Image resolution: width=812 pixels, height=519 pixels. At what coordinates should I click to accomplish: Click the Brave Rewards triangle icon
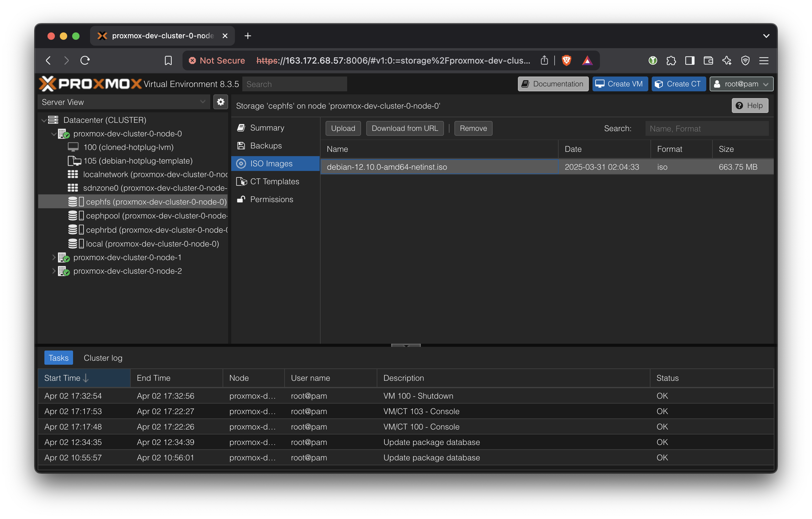(587, 60)
